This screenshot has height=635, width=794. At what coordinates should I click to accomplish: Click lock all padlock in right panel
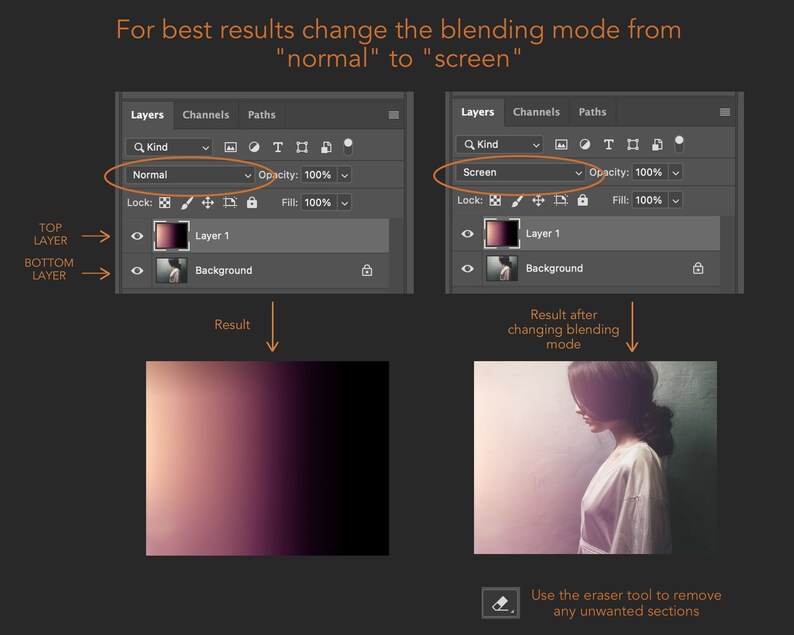[x=583, y=200]
